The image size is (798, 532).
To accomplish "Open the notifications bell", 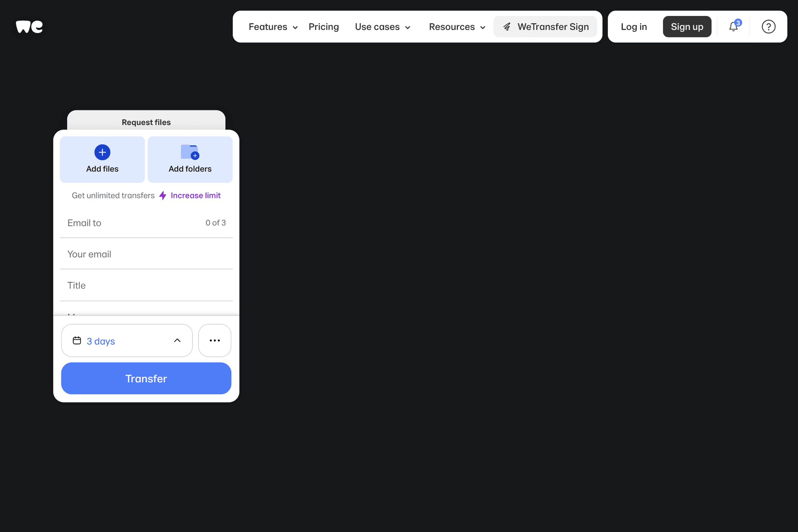I will point(733,26).
